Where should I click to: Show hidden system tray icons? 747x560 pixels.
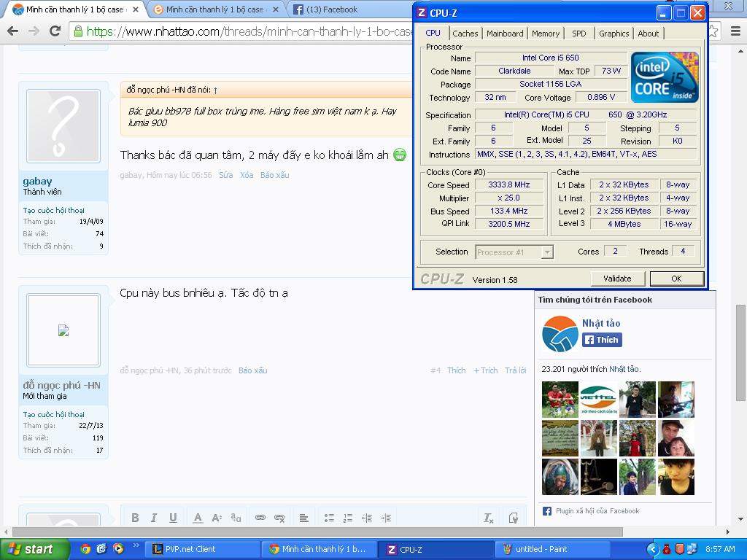pyautogui.click(x=652, y=549)
